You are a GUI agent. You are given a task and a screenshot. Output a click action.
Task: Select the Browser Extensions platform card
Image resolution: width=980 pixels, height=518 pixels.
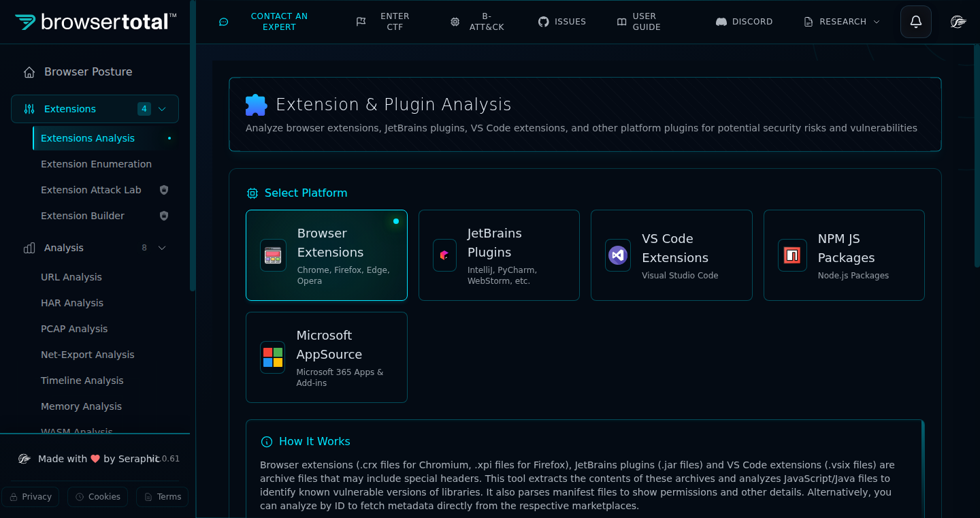pyautogui.click(x=327, y=255)
